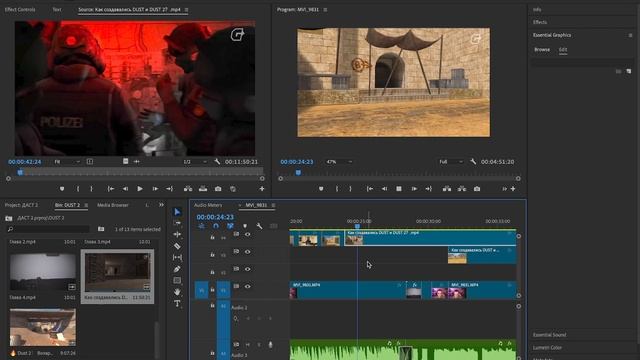
Task: Select the Hand tool
Action: click(x=177, y=292)
